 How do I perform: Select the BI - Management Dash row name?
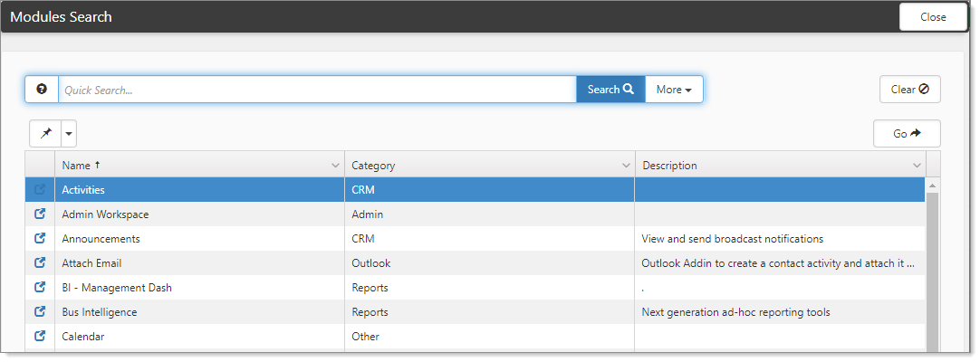[x=116, y=287]
